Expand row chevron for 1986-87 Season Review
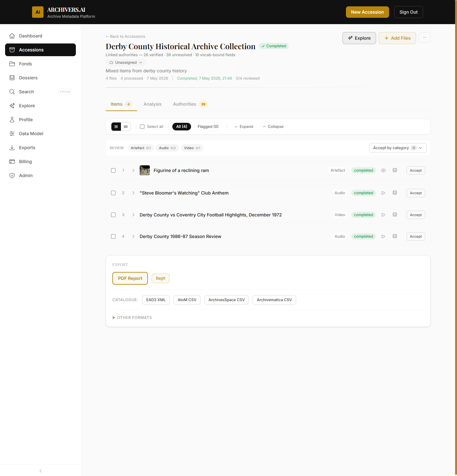 (x=133, y=236)
